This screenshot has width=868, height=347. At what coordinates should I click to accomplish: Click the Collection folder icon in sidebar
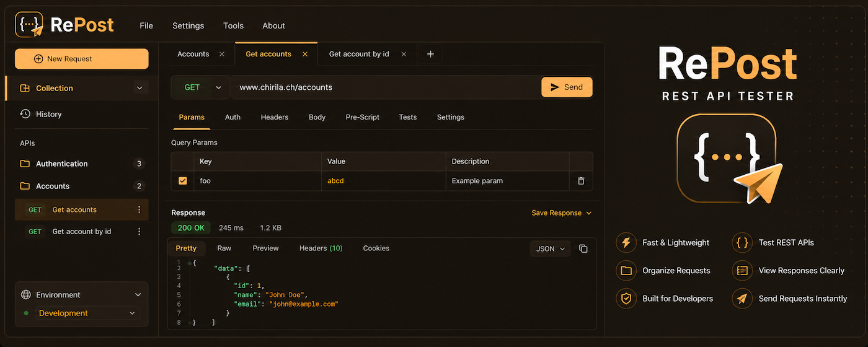(x=25, y=88)
